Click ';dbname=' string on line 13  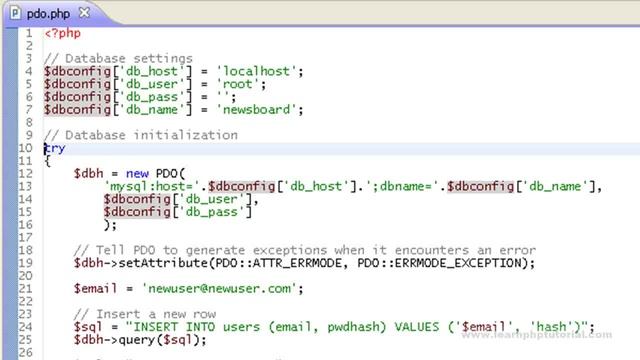[x=402, y=187]
